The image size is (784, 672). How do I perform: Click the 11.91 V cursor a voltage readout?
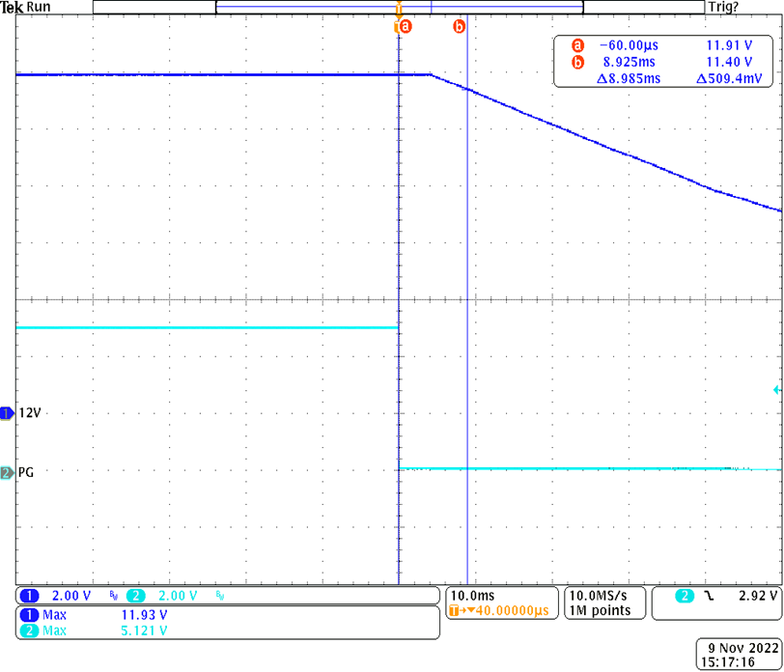(x=729, y=45)
